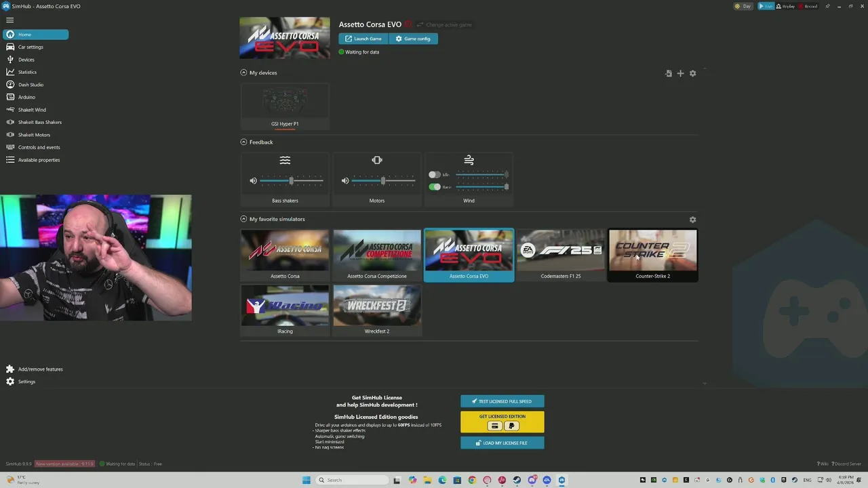This screenshot has width=868, height=488.
Task: Click the Windows Start button
Action: [x=307, y=480]
